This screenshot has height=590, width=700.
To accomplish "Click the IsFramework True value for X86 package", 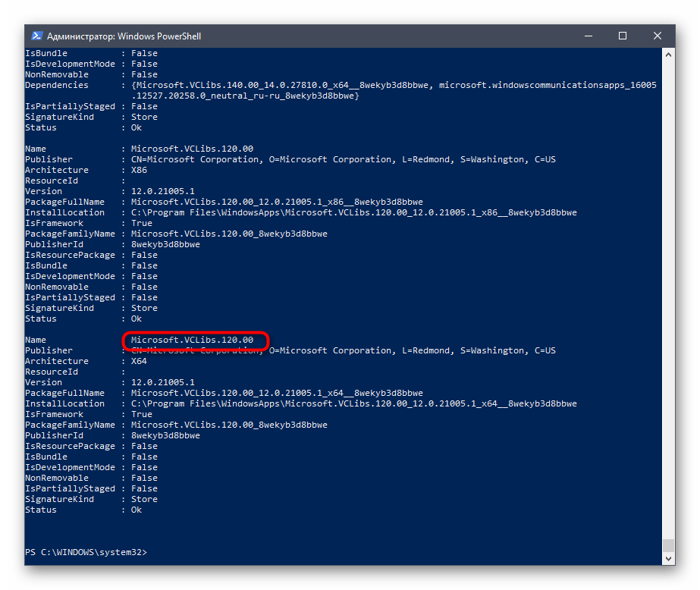I will pos(142,223).
